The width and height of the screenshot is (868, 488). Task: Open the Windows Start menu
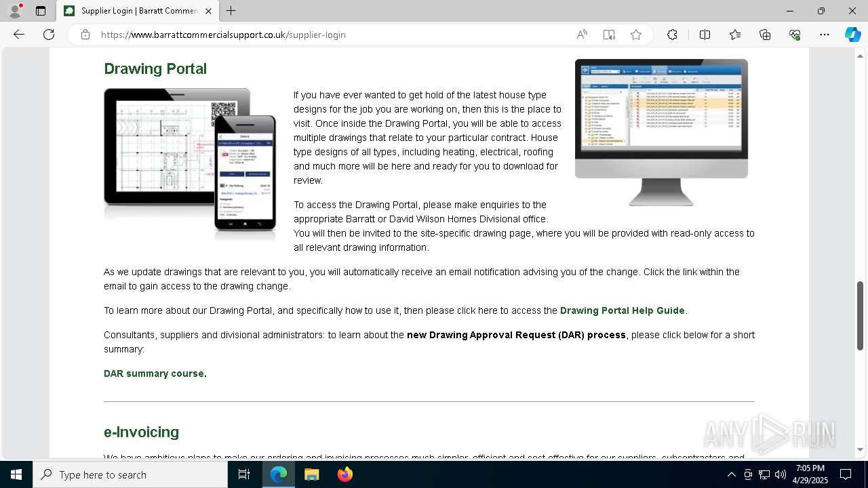coord(16,474)
